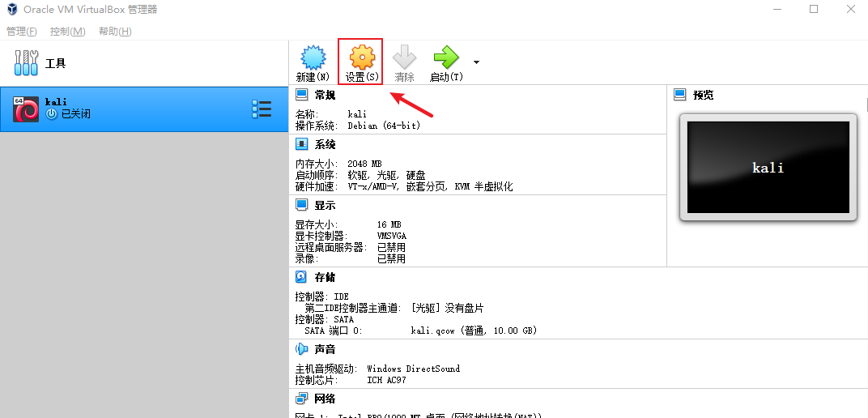Image resolution: width=868 pixels, height=418 pixels.
Task: Click the System chip icon
Action: [x=302, y=144]
